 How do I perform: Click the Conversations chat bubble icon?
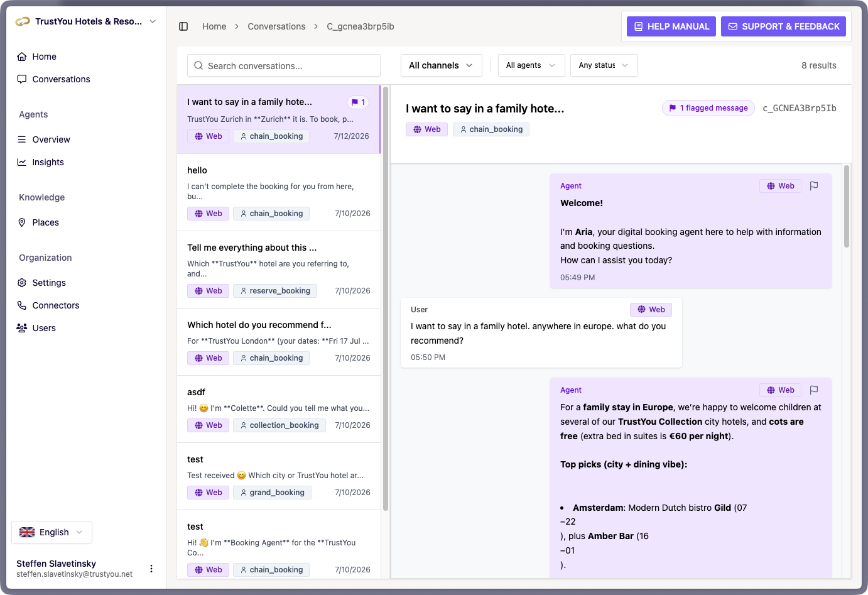coord(22,79)
